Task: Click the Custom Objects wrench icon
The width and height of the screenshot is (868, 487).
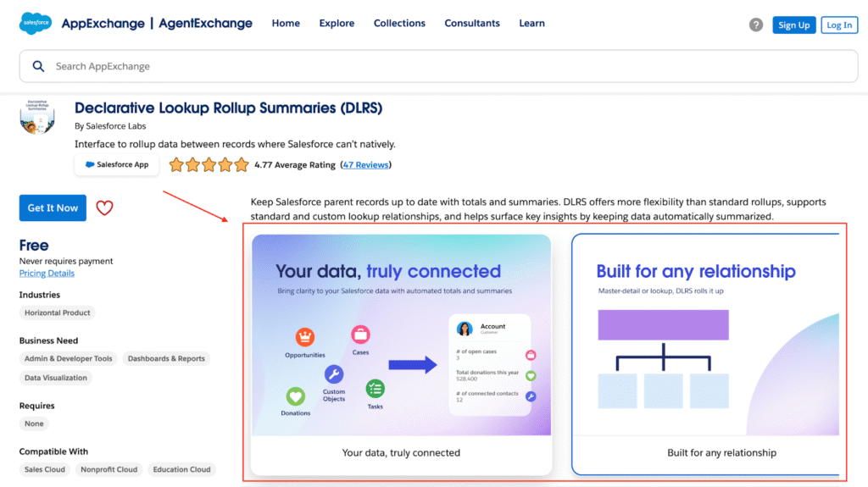Action: (334, 374)
